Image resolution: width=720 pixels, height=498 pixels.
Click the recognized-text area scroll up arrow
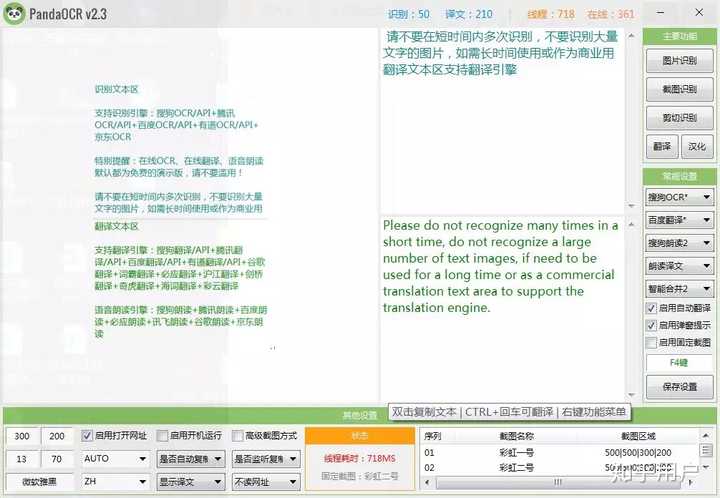click(x=631, y=35)
